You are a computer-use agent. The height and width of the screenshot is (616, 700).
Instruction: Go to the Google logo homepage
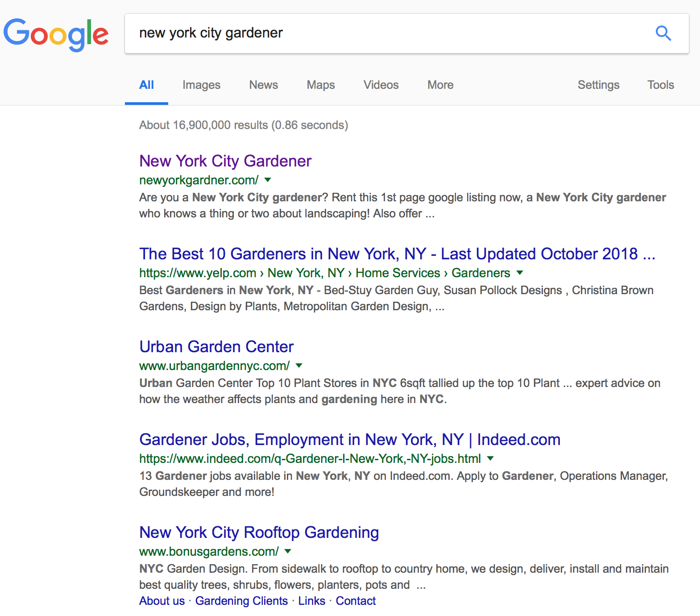point(56,34)
